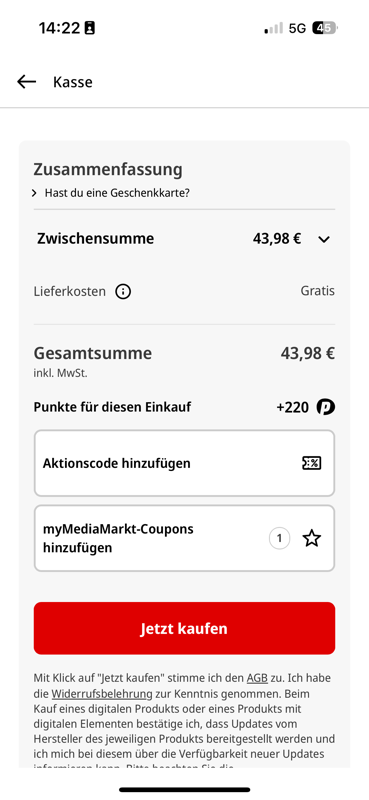Tap the coupon percent ticket icon
This screenshot has width=369, height=800.
[311, 463]
